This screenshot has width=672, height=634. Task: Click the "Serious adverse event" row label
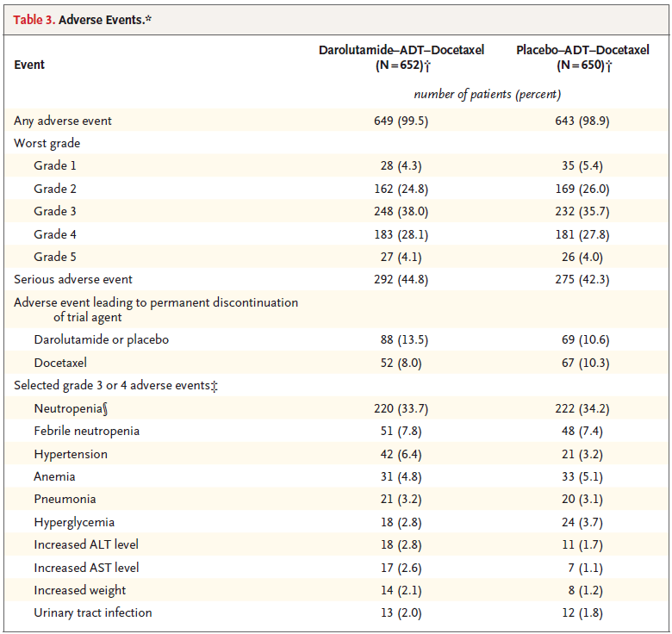(x=73, y=279)
